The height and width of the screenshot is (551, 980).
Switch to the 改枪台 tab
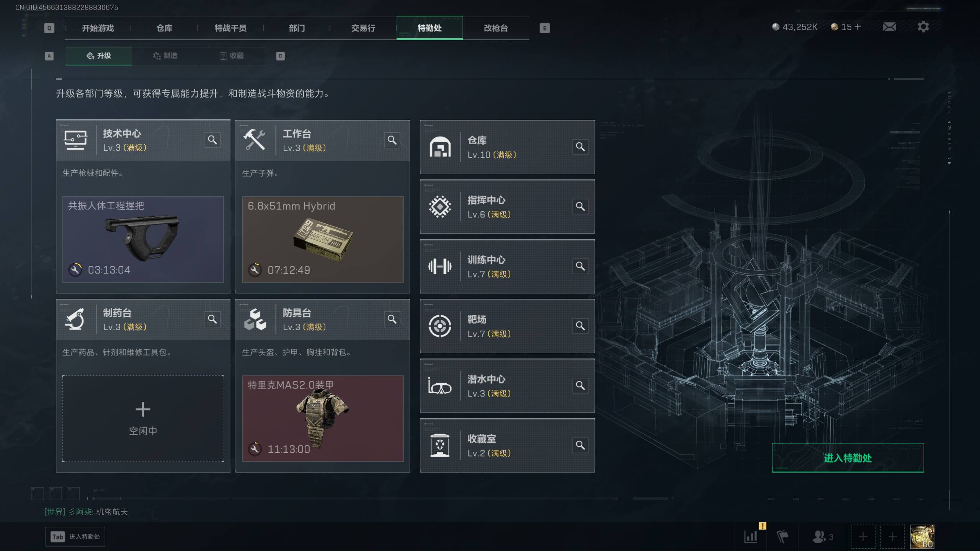tap(496, 28)
